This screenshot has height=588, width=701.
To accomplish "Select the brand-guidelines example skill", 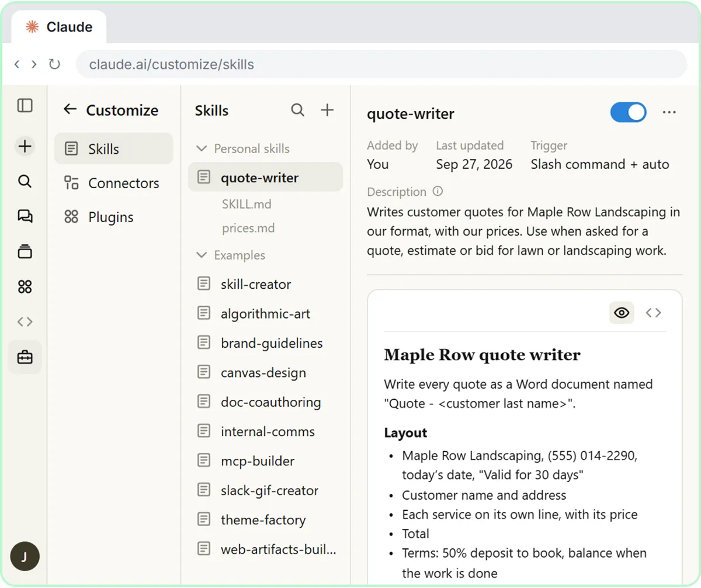I will pos(265,343).
